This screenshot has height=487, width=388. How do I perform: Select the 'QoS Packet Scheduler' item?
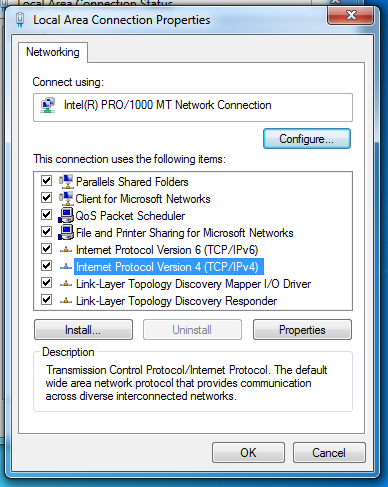130,216
